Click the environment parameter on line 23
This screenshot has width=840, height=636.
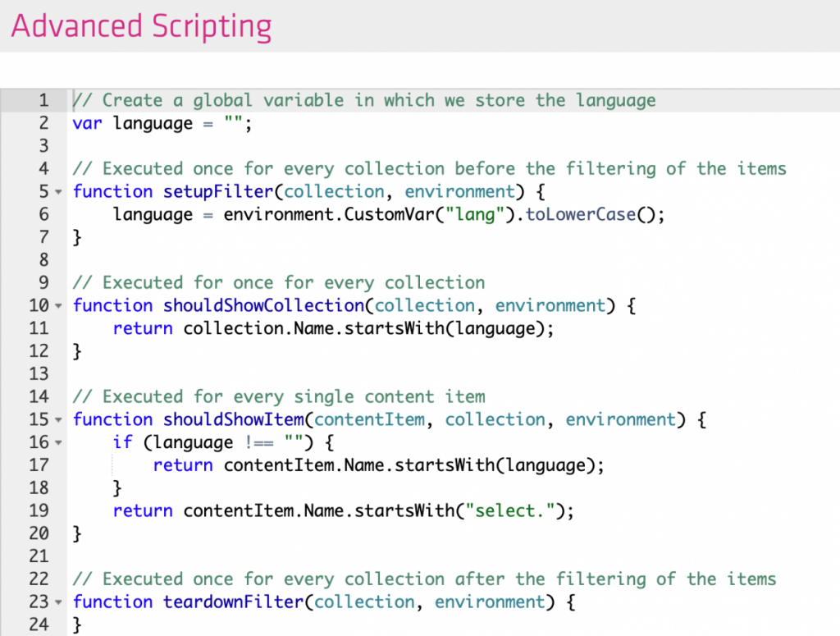pyautogui.click(x=490, y=602)
